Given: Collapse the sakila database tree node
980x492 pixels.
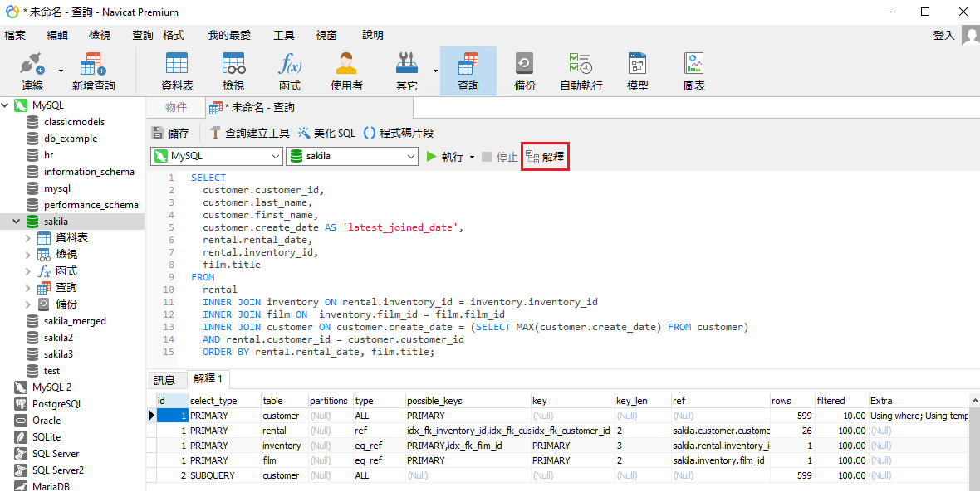Looking at the screenshot, I should [16, 222].
